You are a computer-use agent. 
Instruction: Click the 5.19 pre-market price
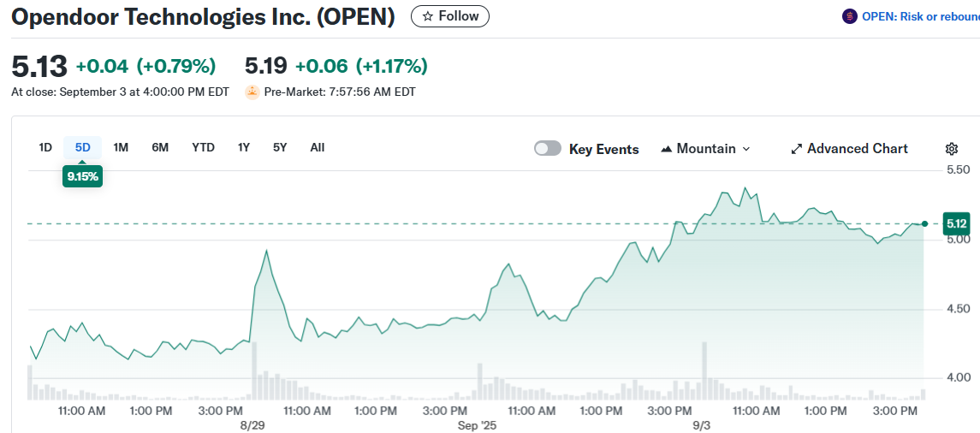(x=266, y=66)
